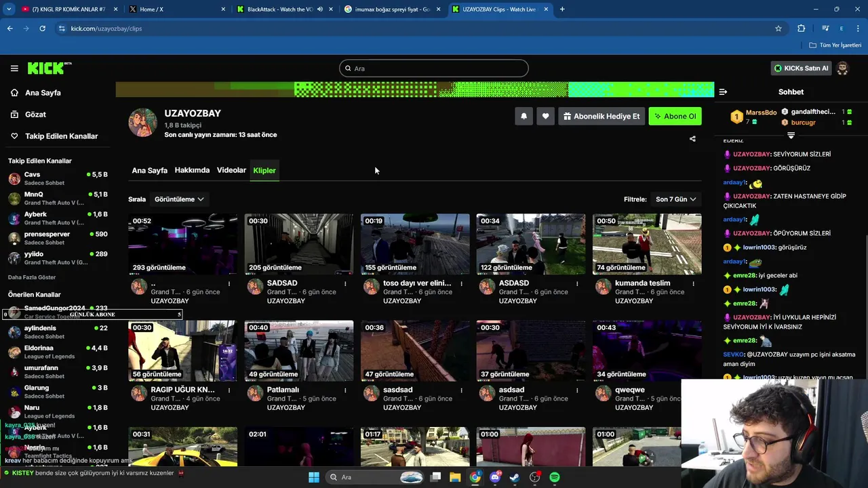Open aylindenis recommended channel
Viewport: 868px width, 488px height.
tap(58, 332)
